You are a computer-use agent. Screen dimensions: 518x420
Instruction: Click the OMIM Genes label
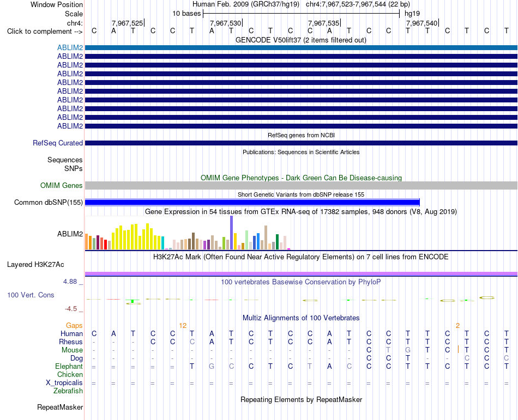coord(61,185)
